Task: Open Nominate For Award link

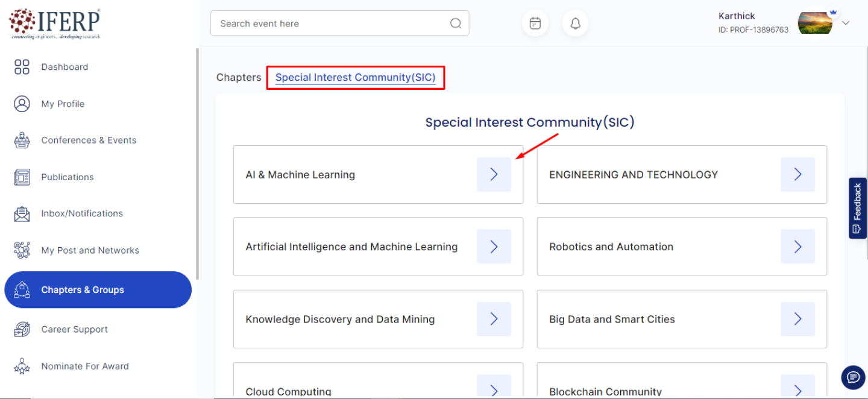Action: 85,366
